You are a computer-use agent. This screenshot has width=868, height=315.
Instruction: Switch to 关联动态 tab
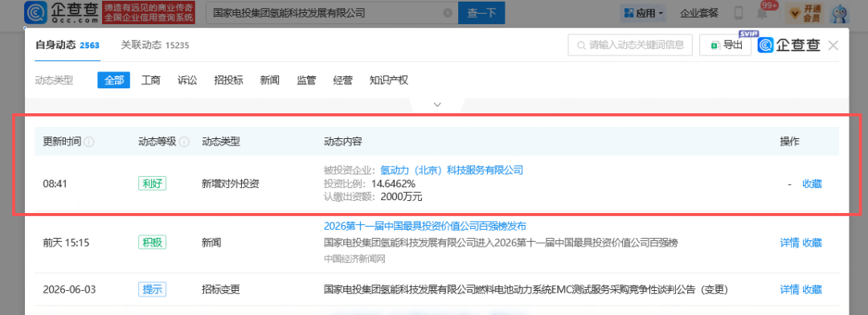tap(155, 45)
